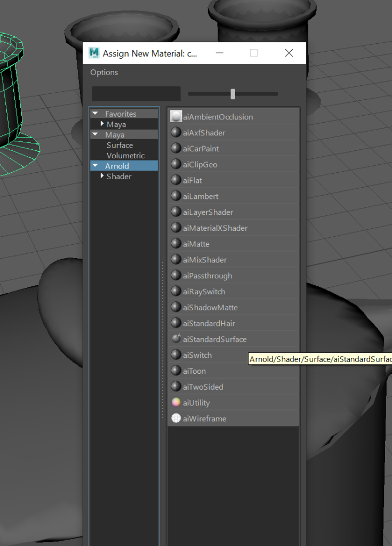Click the aiMatte sphere icon
The image size is (392, 546).
(176, 244)
